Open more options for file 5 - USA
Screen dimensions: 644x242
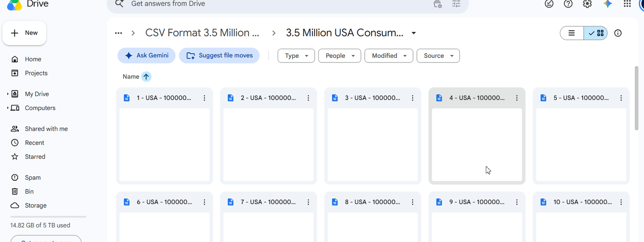pos(621,98)
